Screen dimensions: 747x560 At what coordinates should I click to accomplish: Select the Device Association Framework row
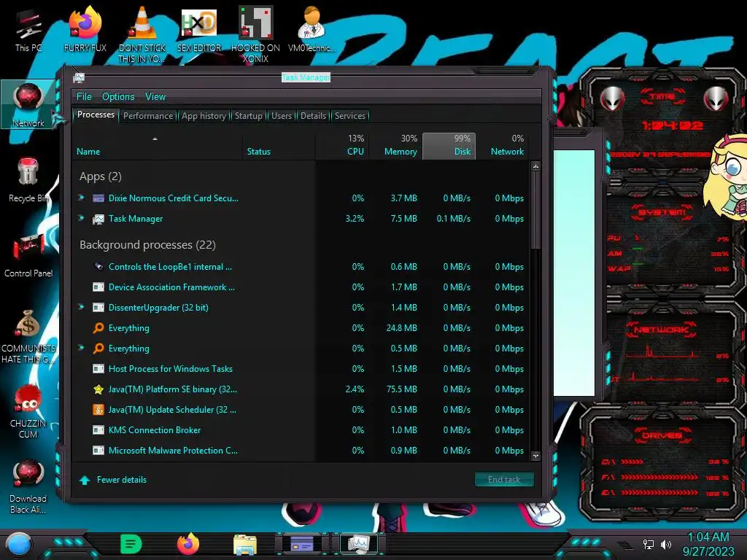pyautogui.click(x=301, y=287)
